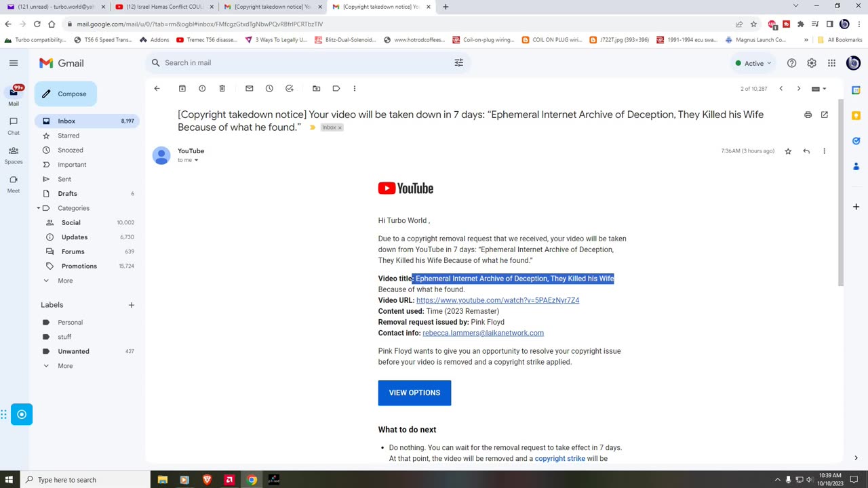Get add-ons with side panel plus

coord(856,207)
